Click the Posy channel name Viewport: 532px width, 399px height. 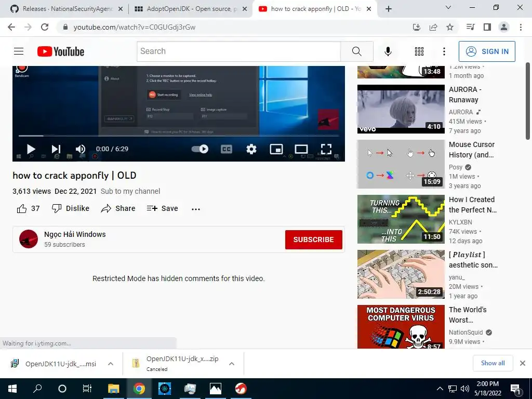click(456, 167)
